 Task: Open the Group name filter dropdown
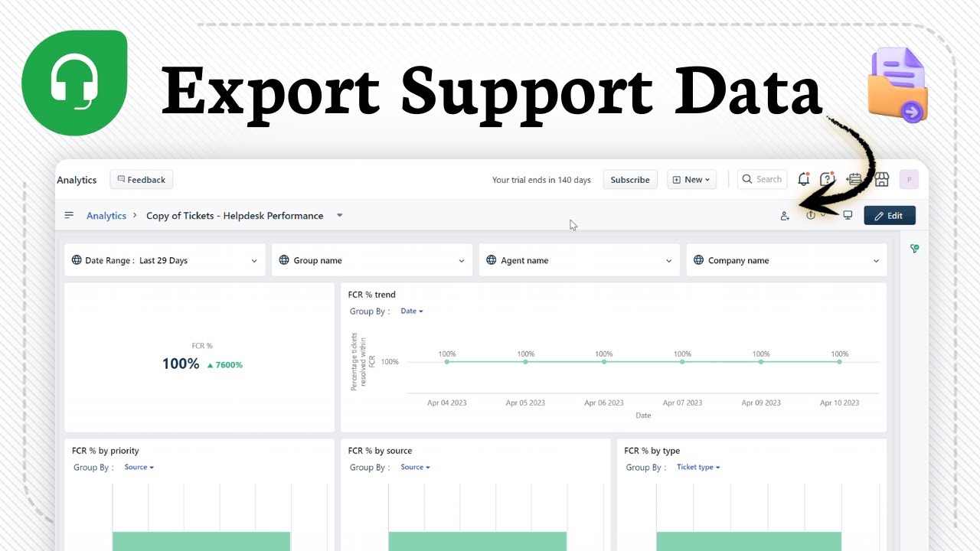372,260
